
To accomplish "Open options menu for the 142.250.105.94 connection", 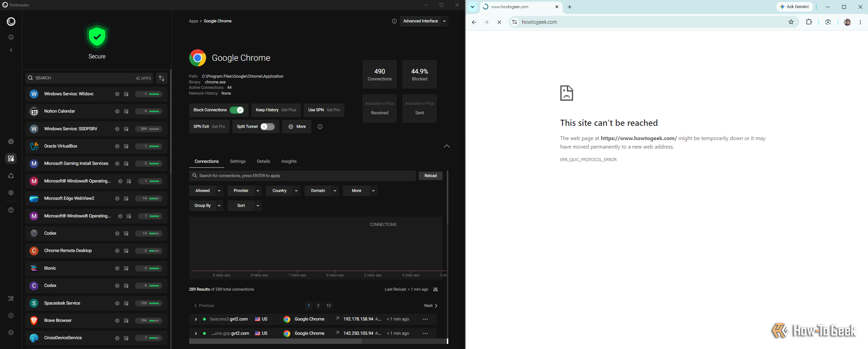I will click(x=425, y=333).
